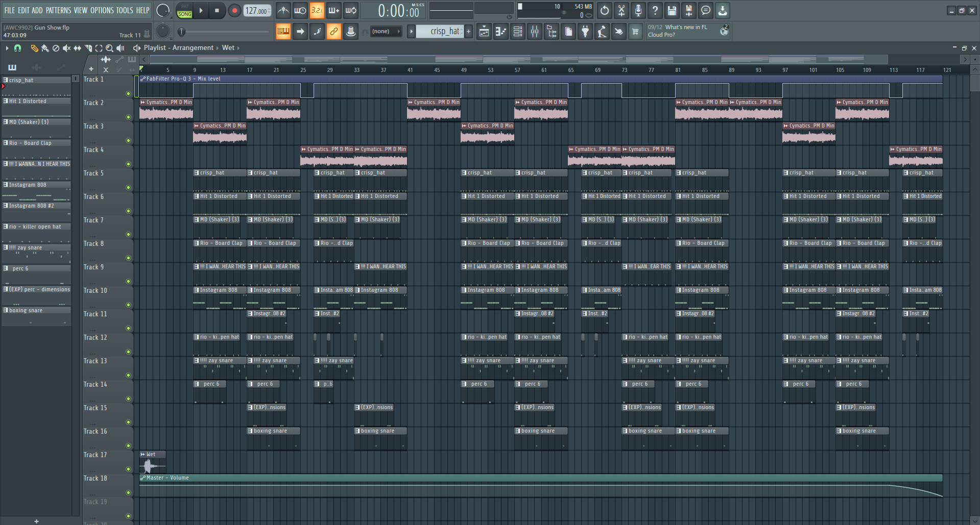Image resolution: width=980 pixels, height=525 pixels.
Task: Mute Track 13 using its green LED
Action: [x=128, y=375]
